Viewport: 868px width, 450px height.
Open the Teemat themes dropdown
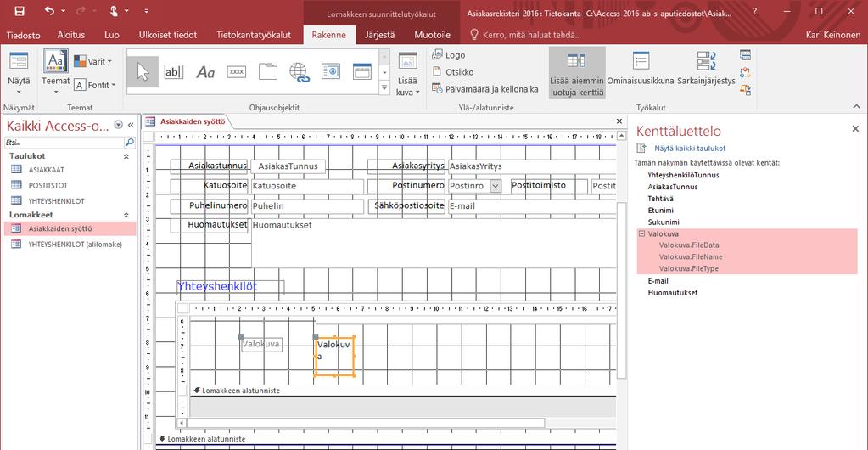(x=56, y=91)
